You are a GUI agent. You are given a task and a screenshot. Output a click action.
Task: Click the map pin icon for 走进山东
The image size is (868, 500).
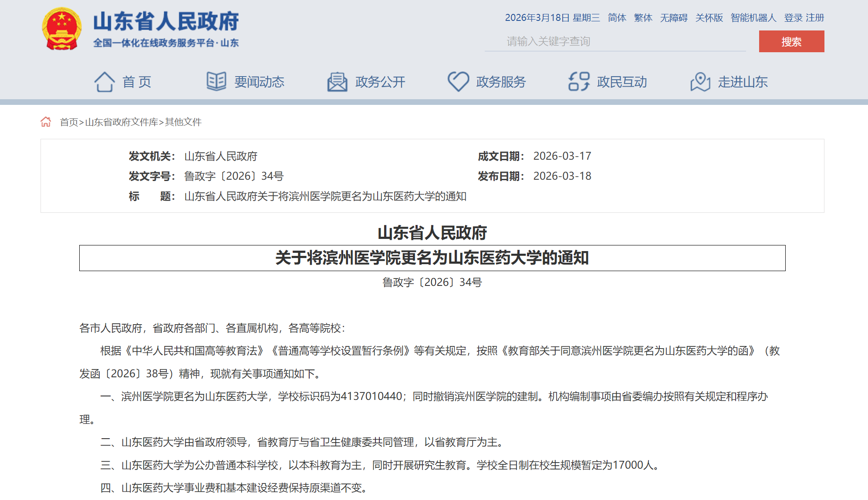click(700, 81)
